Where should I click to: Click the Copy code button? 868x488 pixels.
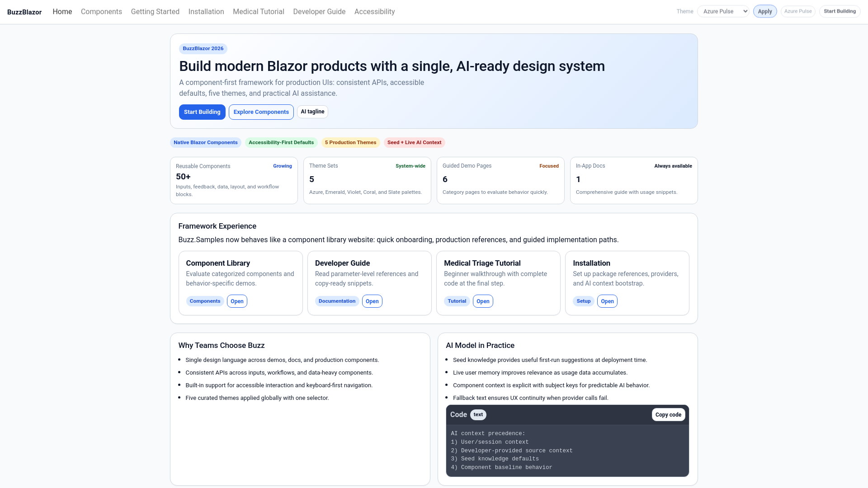[x=668, y=415]
